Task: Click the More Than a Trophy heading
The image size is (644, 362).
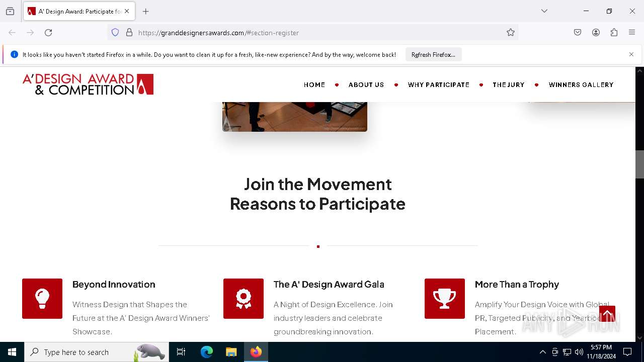Action: pyautogui.click(x=517, y=284)
